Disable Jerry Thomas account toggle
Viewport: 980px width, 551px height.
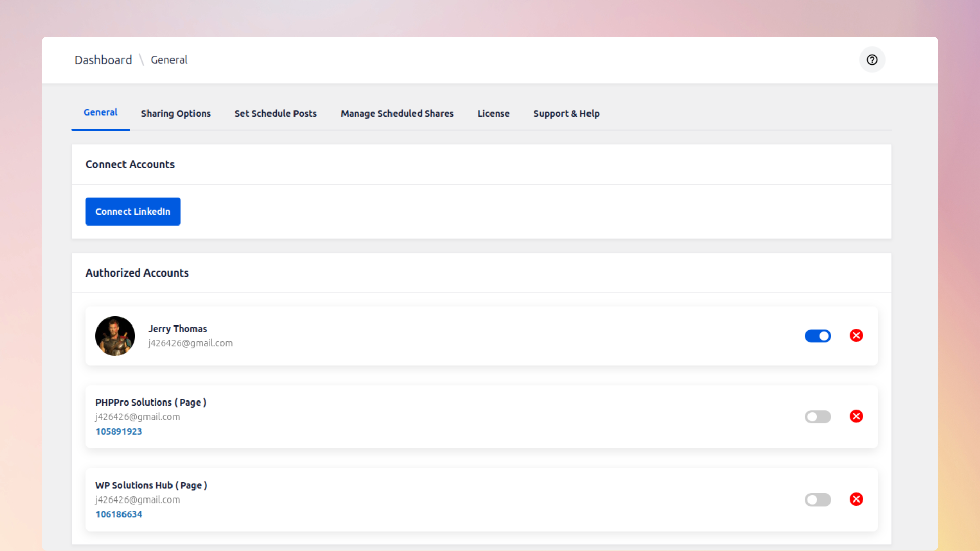818,336
